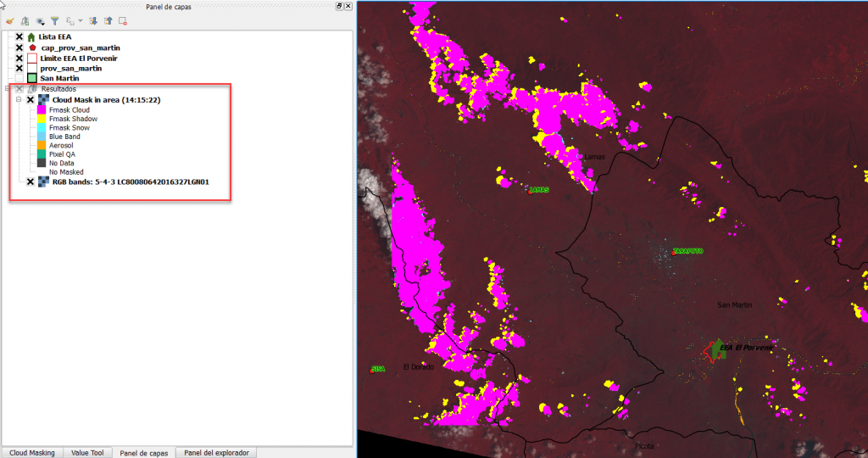
Task: Open the filter by expression dropdown arrow
Action: point(81,20)
